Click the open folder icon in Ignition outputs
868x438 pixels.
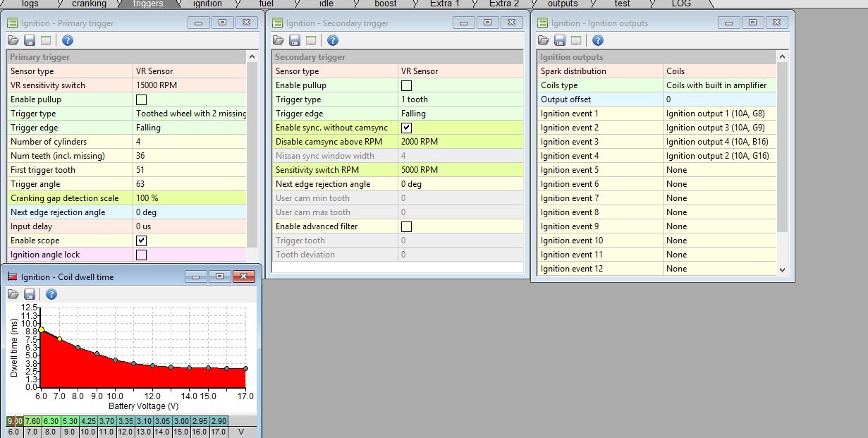tap(544, 40)
